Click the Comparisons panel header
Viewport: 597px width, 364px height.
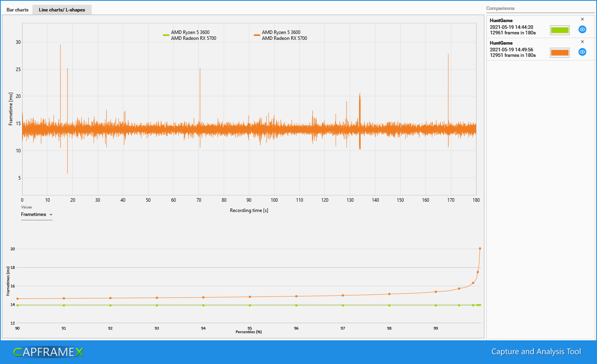tap(500, 8)
